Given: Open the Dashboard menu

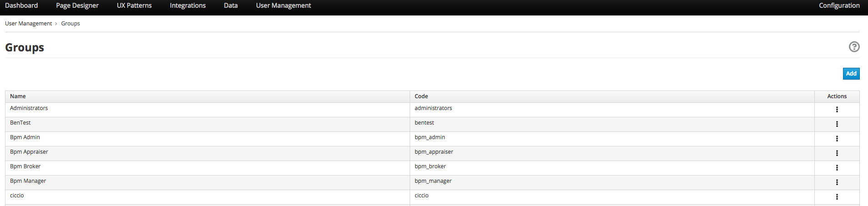Looking at the screenshot, I should click(x=21, y=5).
